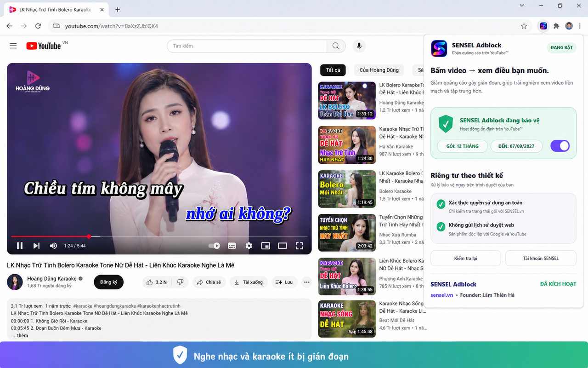Screen dimensions: 588x368
Task: Click the YouTube search field
Action: (x=247, y=46)
